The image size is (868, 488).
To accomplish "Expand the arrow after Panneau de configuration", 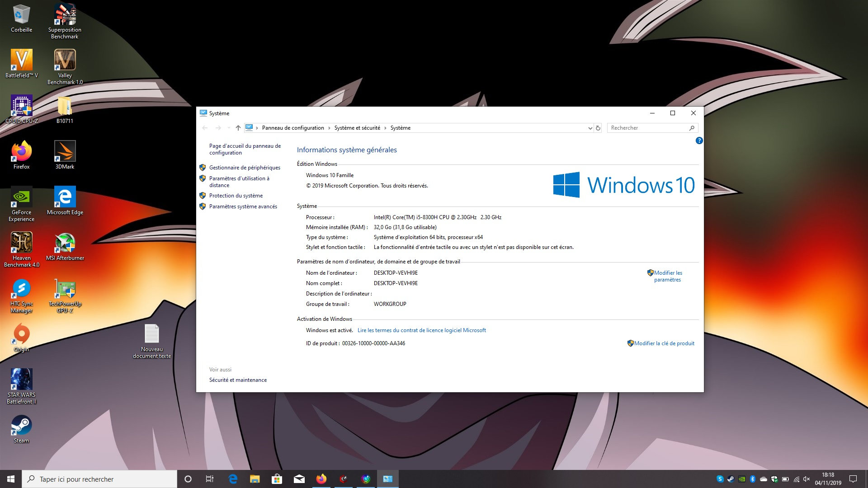I will [x=329, y=128].
